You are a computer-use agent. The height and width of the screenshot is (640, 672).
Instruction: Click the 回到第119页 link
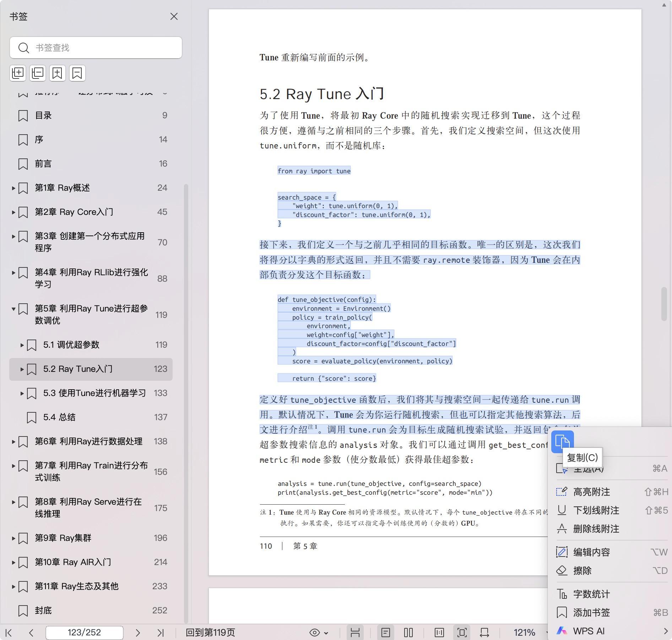pos(210,633)
